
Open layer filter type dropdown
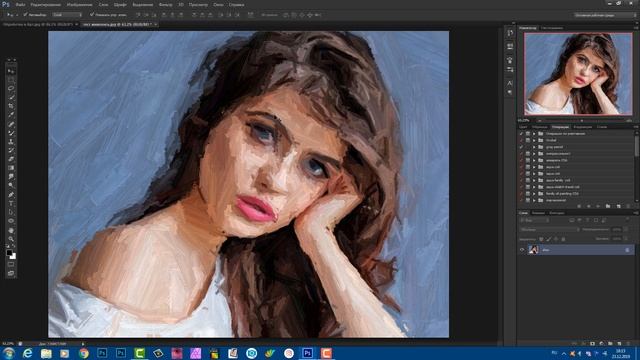(x=534, y=220)
